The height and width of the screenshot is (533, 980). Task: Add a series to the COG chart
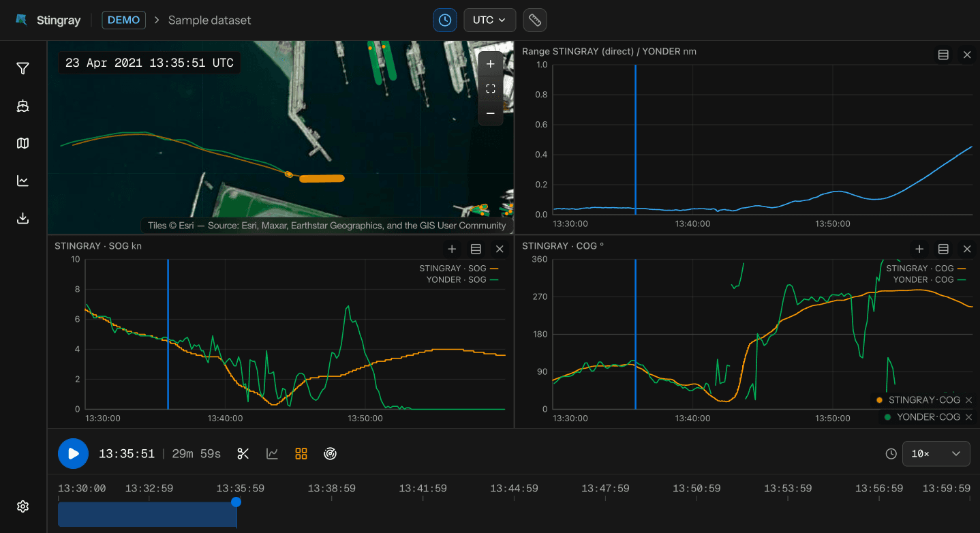[919, 249]
